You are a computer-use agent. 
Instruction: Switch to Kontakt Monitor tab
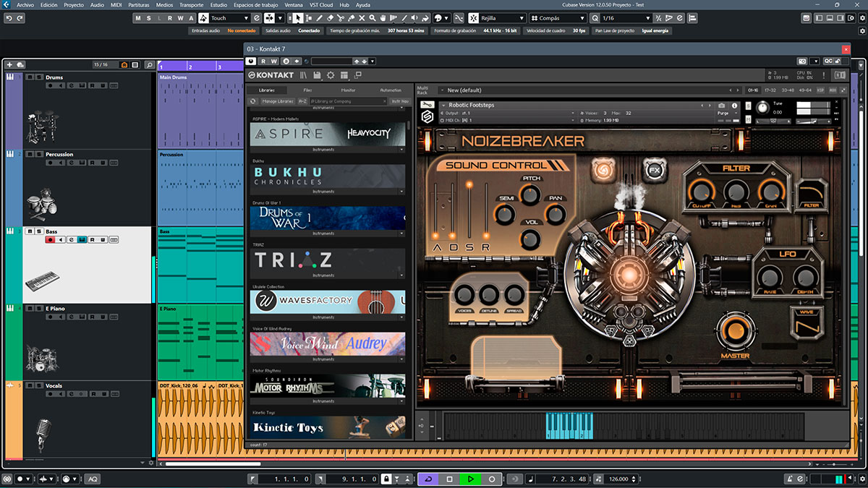point(349,90)
